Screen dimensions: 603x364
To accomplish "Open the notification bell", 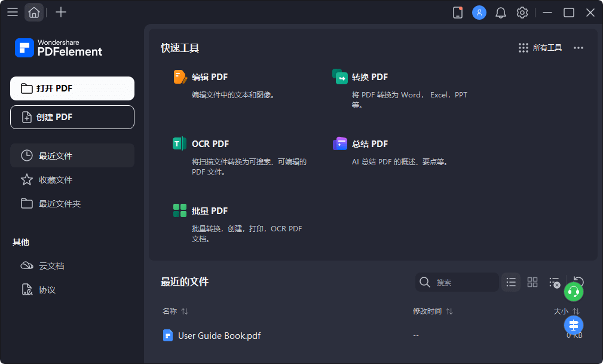I will point(501,12).
